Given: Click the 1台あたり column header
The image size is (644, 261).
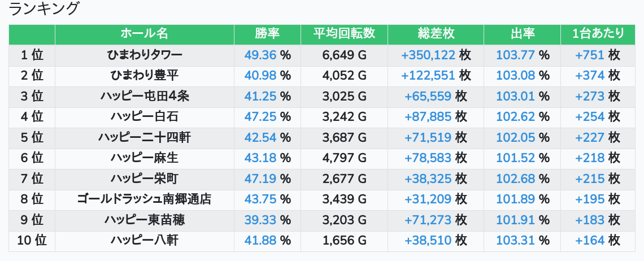Looking at the screenshot, I should [598, 34].
